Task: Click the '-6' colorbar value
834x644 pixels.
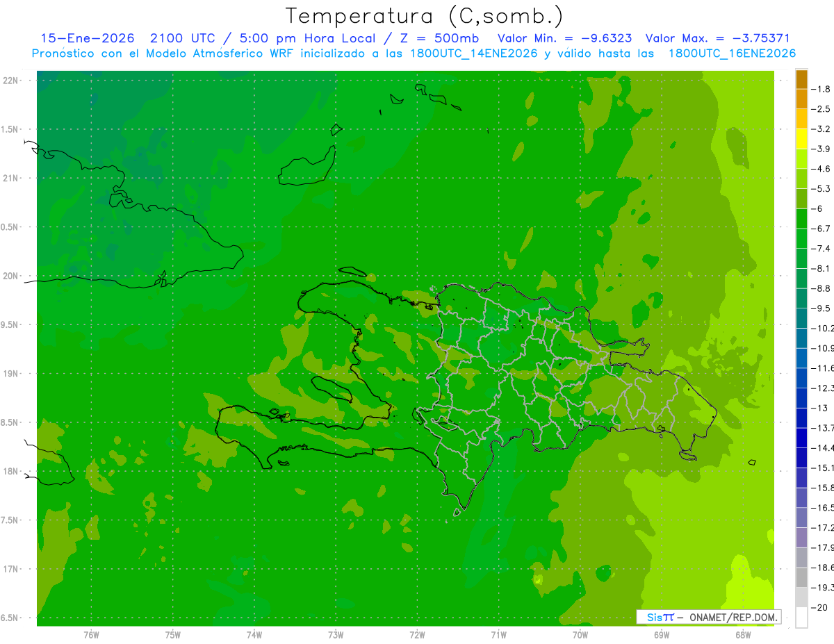Action: [817, 209]
